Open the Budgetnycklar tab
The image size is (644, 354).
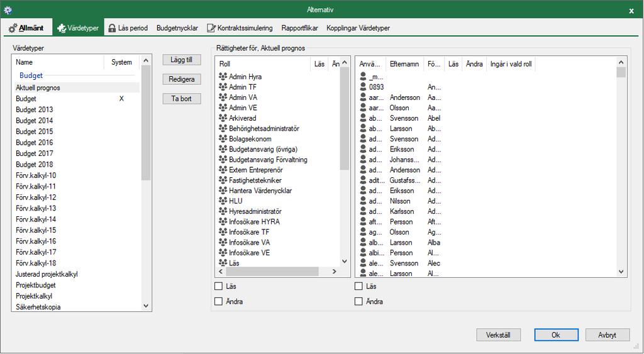tap(177, 28)
